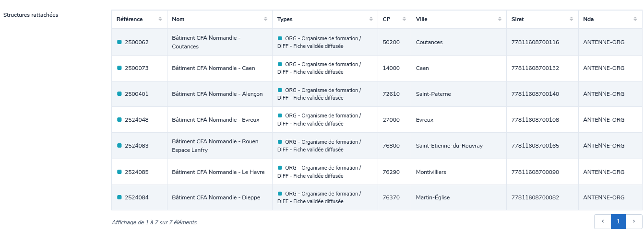Click teal type marker in Caen row
The width and height of the screenshot is (644, 231).
(280, 64)
